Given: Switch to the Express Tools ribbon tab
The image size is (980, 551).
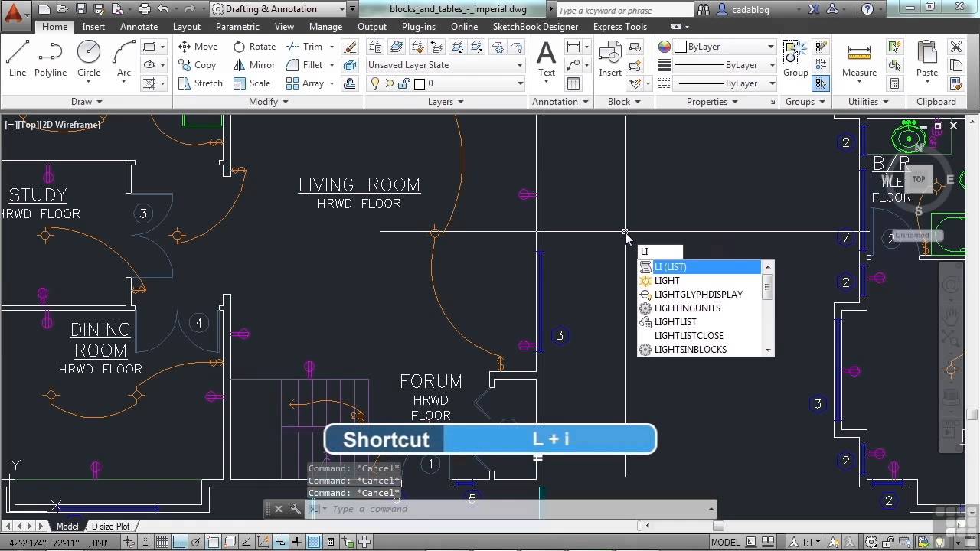Looking at the screenshot, I should [x=619, y=27].
